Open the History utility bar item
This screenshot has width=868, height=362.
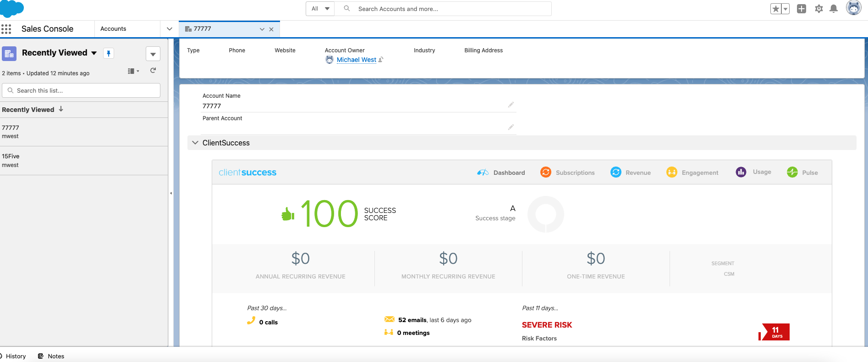coord(13,356)
